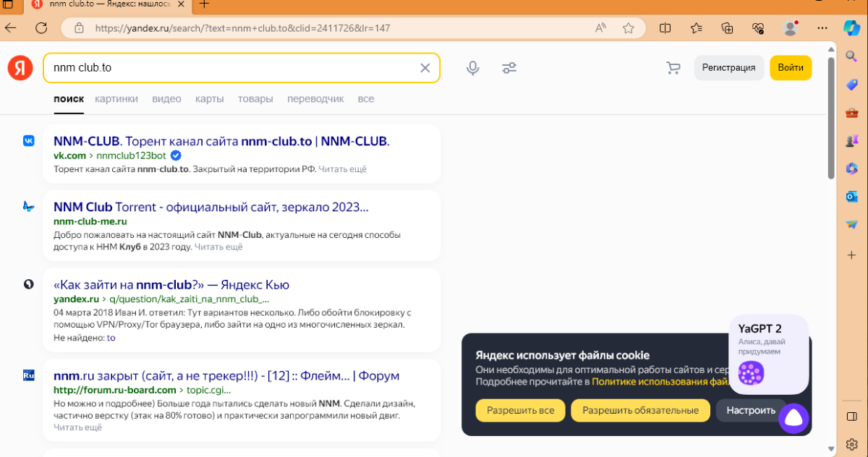Image resolution: width=868 pixels, height=457 pixels.
Task: Switch to the видео tab
Action: [x=166, y=98]
